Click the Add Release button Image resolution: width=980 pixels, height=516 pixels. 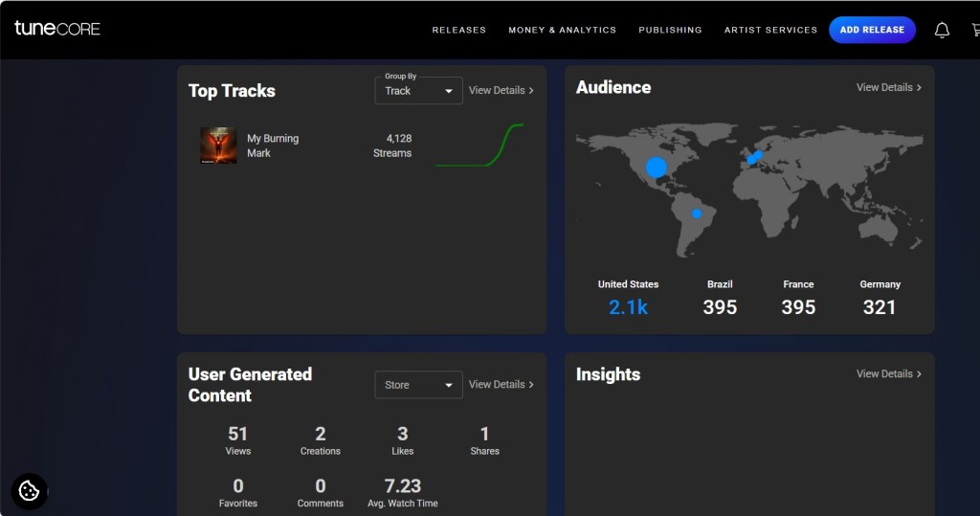pos(872,30)
